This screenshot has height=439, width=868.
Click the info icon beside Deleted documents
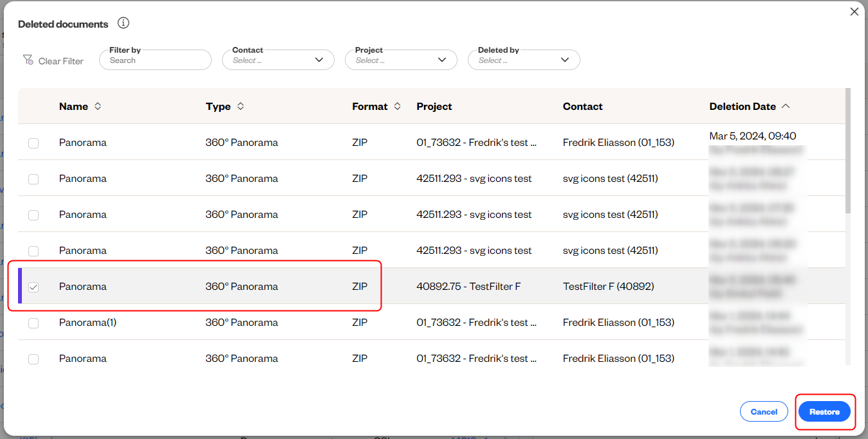pyautogui.click(x=124, y=23)
